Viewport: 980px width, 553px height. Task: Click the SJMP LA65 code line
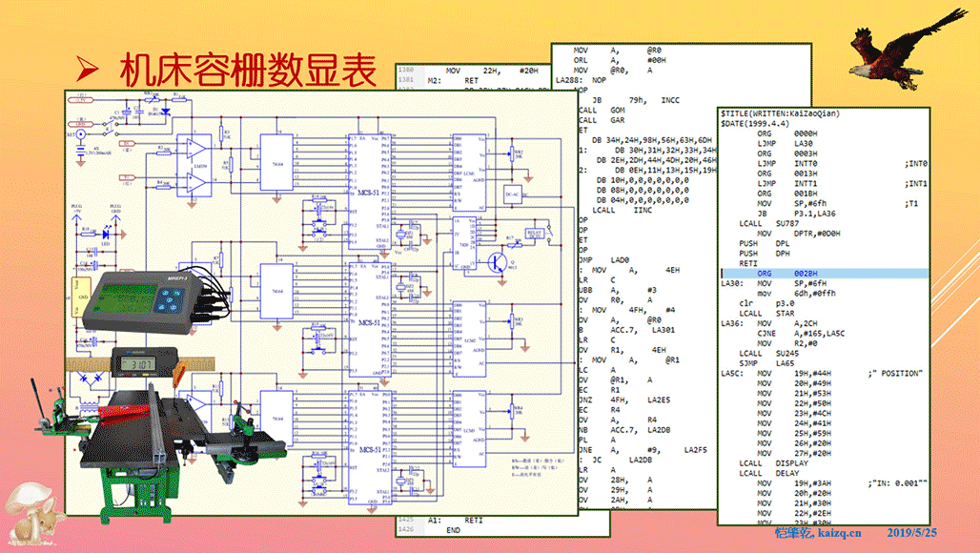(x=766, y=363)
